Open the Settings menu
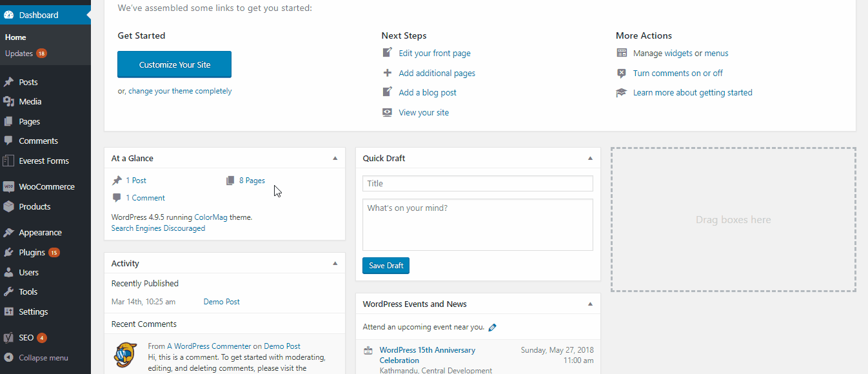Screen dimensions: 868x374 34,311
